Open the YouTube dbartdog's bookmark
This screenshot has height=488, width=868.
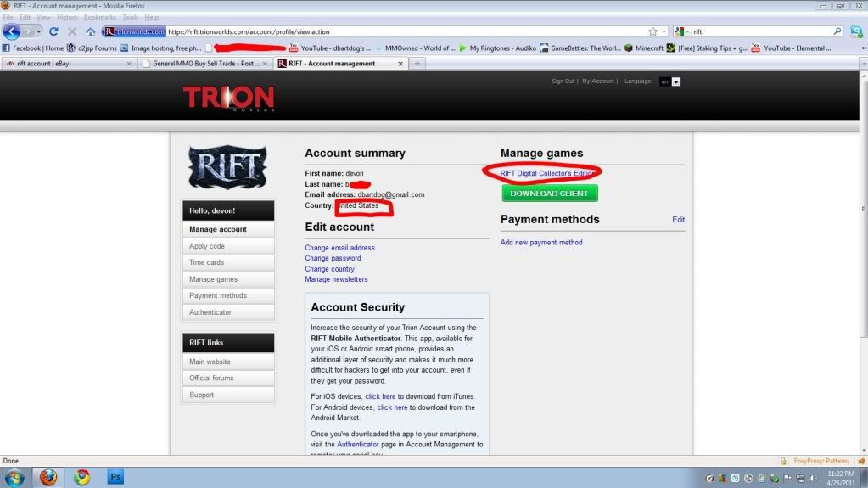pos(330,48)
